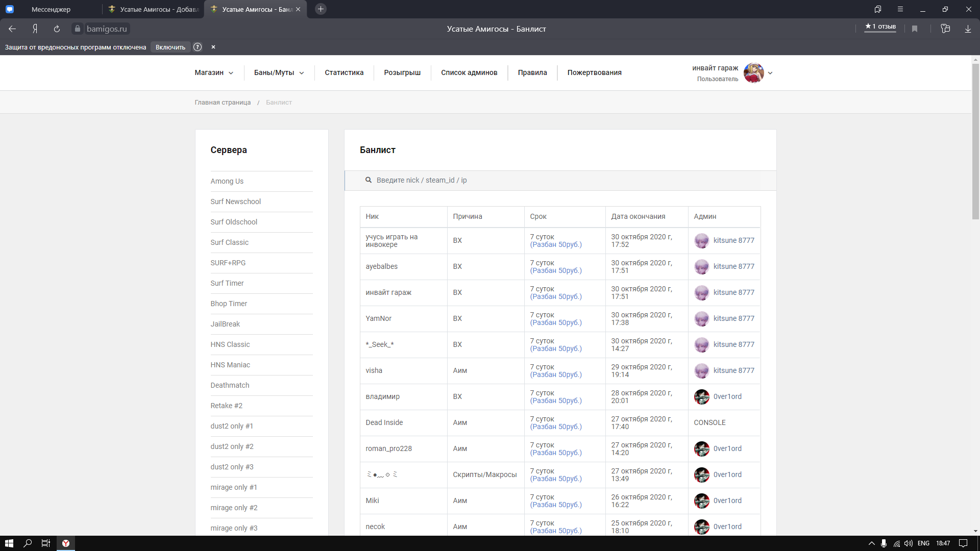
Task: Click the nick / steam_id search field
Action: coord(561,180)
